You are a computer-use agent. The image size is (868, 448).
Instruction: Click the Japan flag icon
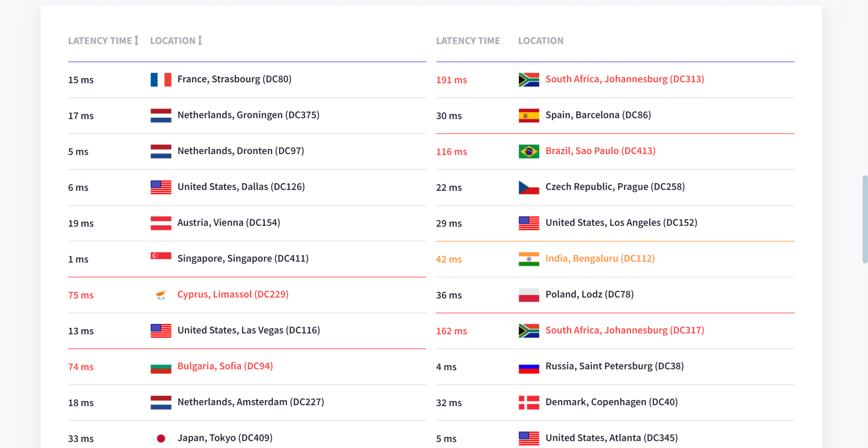coord(160,438)
